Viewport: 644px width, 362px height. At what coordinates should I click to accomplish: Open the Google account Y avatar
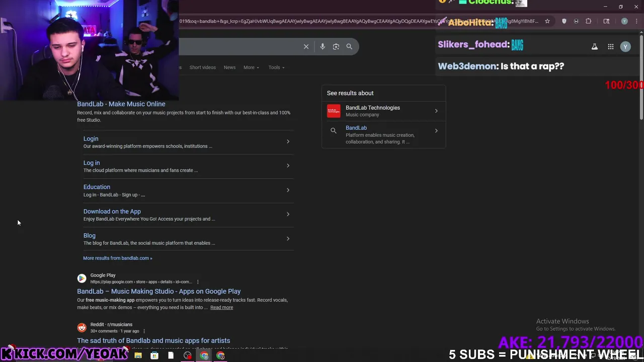click(x=625, y=46)
